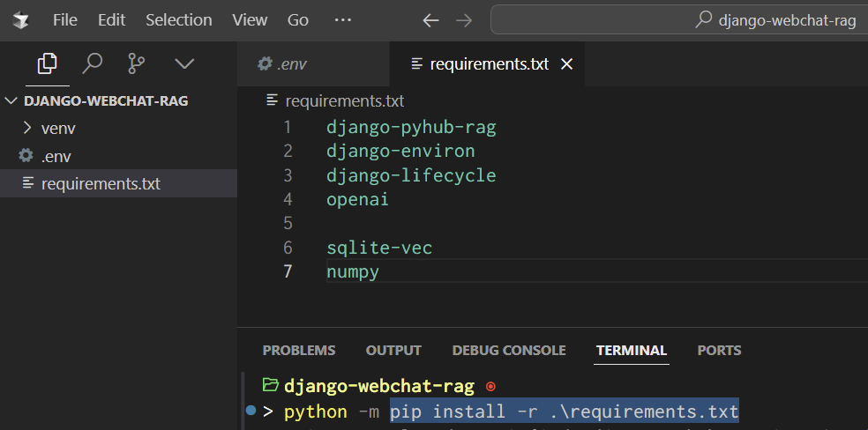Select the TERMINAL panel tab
This screenshot has width=868, height=430.
pyautogui.click(x=632, y=351)
